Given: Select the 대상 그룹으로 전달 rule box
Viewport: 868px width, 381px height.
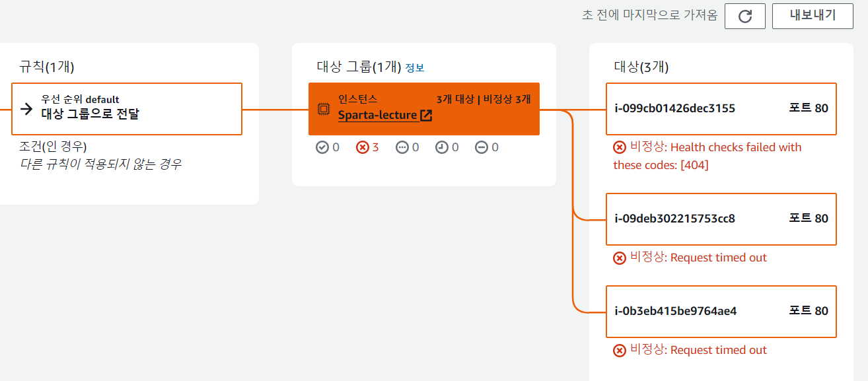Looking at the screenshot, I should [127, 109].
